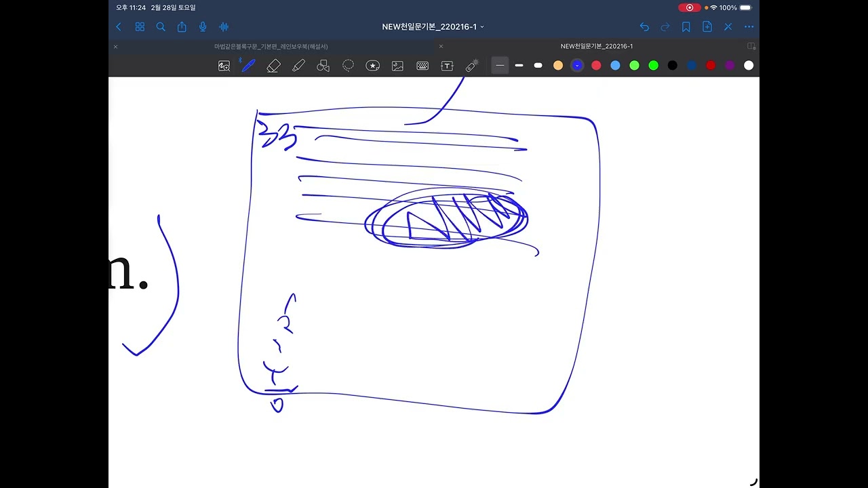This screenshot has width=868, height=488.
Task: Open the split view tabs icon
Action: click(751, 46)
